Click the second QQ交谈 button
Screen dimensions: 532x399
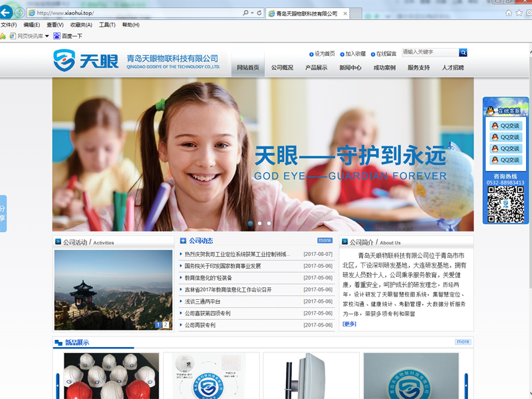(x=505, y=137)
